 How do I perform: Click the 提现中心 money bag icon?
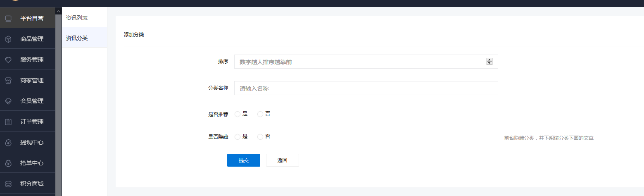pyautogui.click(x=8, y=142)
